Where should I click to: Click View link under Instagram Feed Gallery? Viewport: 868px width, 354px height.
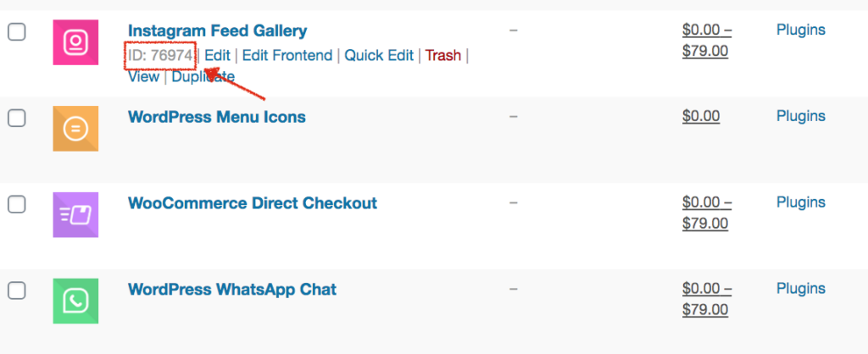(x=144, y=77)
